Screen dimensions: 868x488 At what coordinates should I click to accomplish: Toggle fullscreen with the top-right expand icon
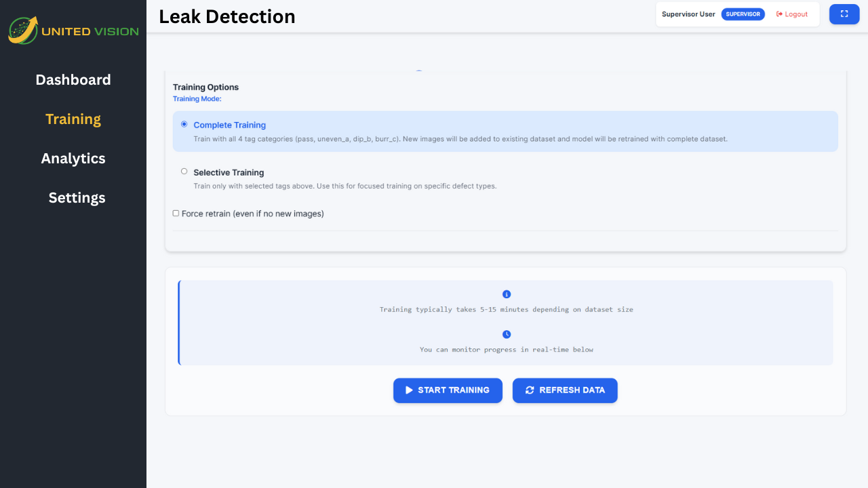point(844,14)
